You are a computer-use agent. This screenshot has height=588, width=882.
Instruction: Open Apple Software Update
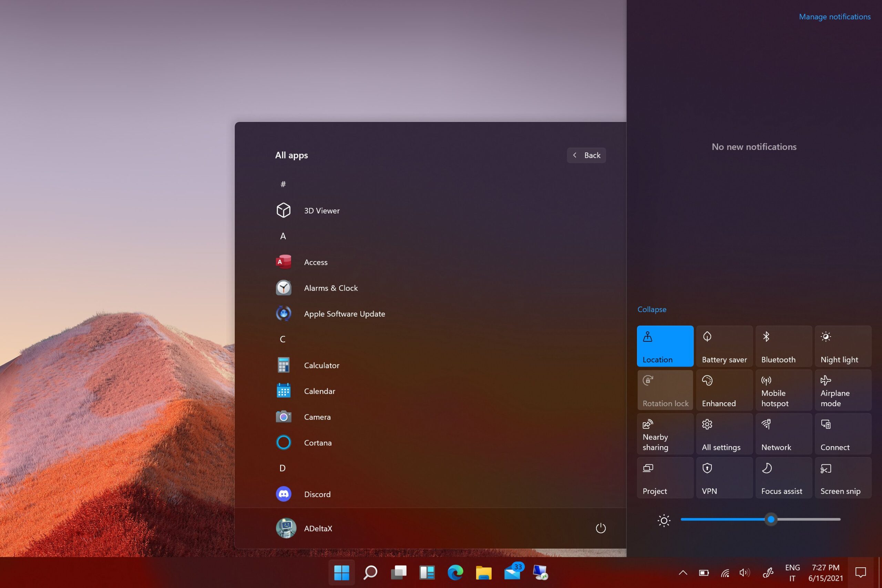(345, 314)
